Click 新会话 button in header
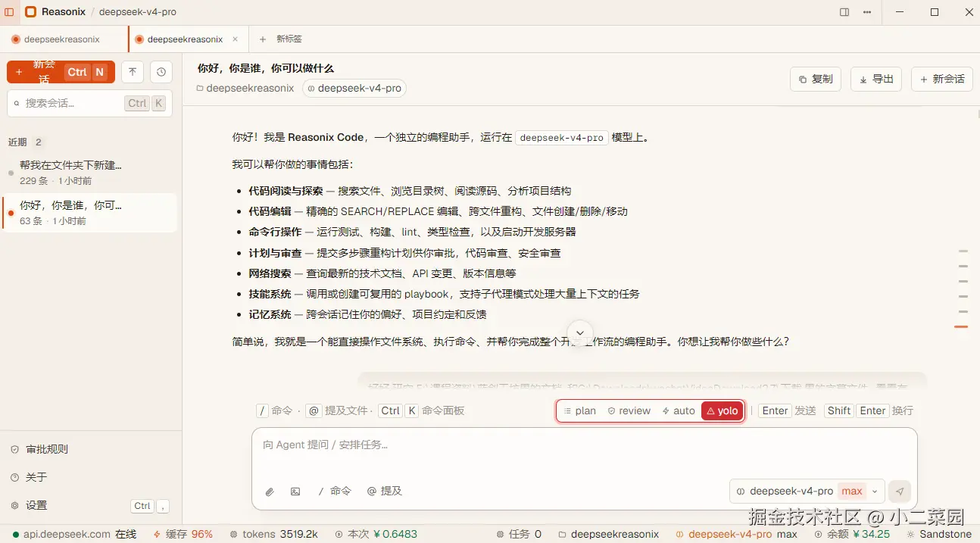The image size is (980, 543). pos(942,79)
